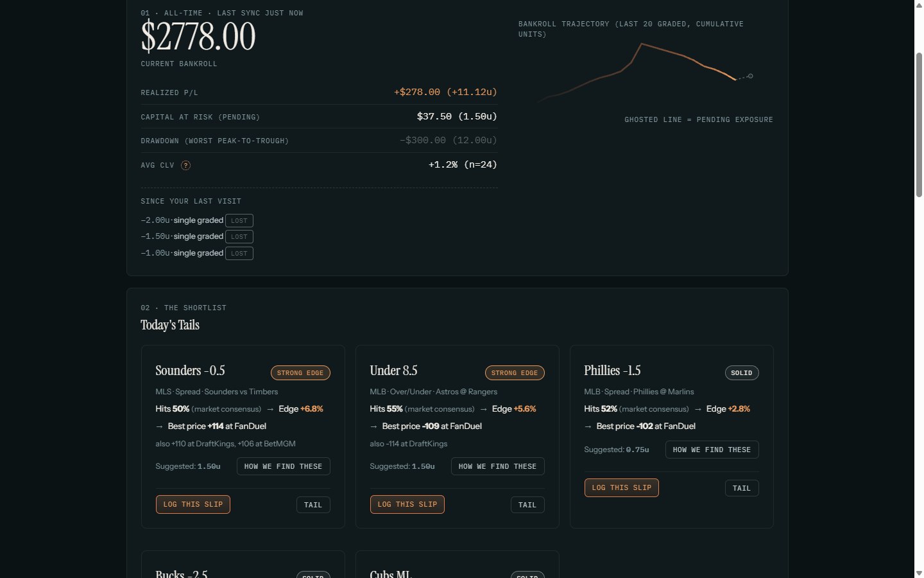924x578 pixels.
Task: Click 'Hits 55% (market consensus)' on Under 8.5 card
Action: click(422, 408)
